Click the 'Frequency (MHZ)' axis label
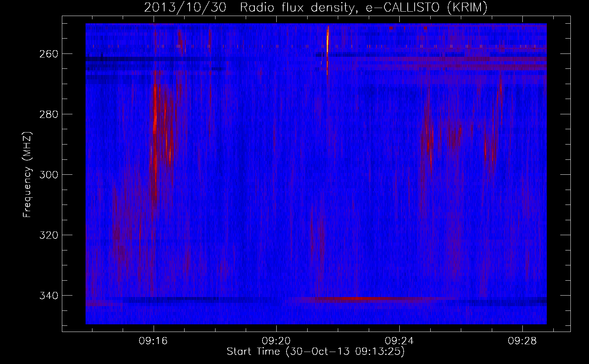This screenshot has width=589, height=364. pyautogui.click(x=27, y=175)
